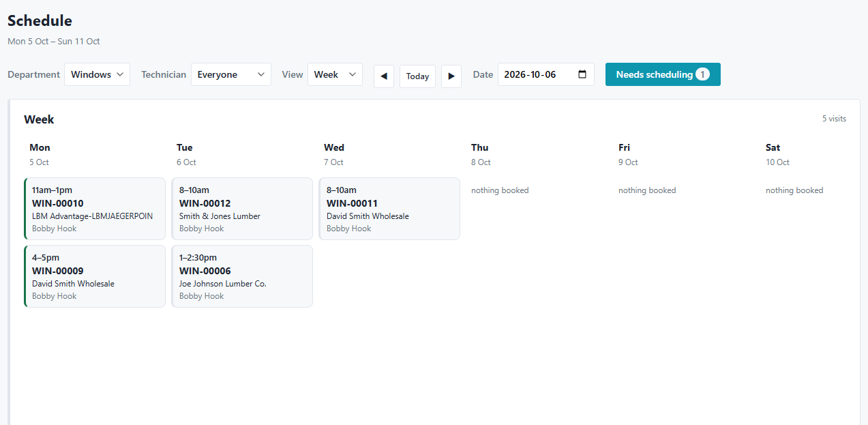This screenshot has height=425, width=868.
Task: Click the 10 Oct date label
Action: tap(777, 162)
